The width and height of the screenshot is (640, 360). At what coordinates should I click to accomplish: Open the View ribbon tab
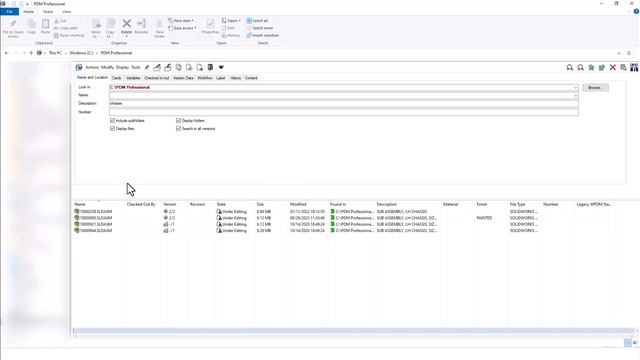67,11
